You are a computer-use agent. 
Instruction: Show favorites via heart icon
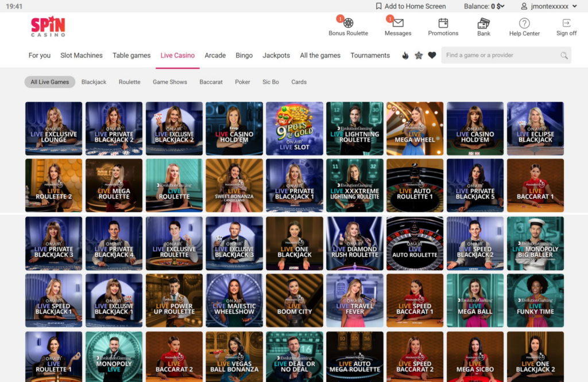[x=432, y=55]
